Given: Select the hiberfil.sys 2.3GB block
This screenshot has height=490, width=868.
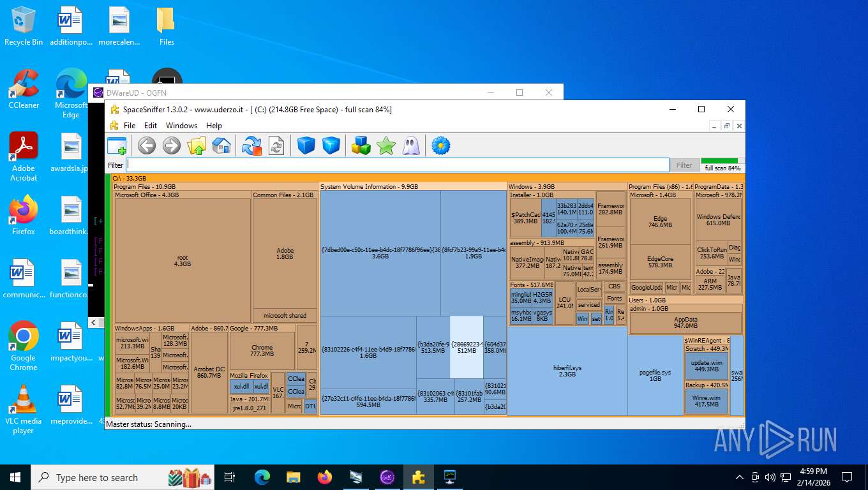Looking at the screenshot, I should [567, 371].
